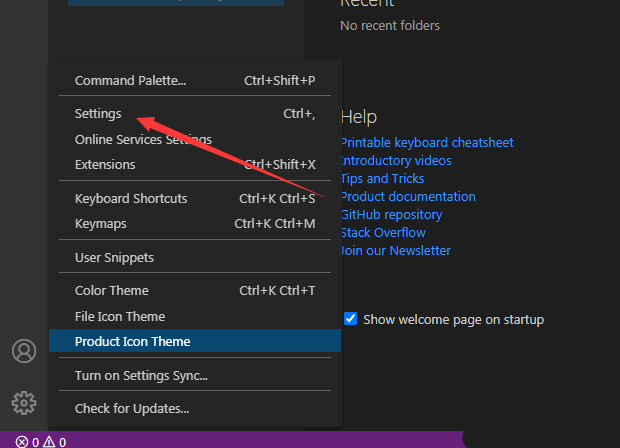Click the Manage gear icon
Image resolution: width=620 pixels, height=448 pixels.
(x=23, y=402)
